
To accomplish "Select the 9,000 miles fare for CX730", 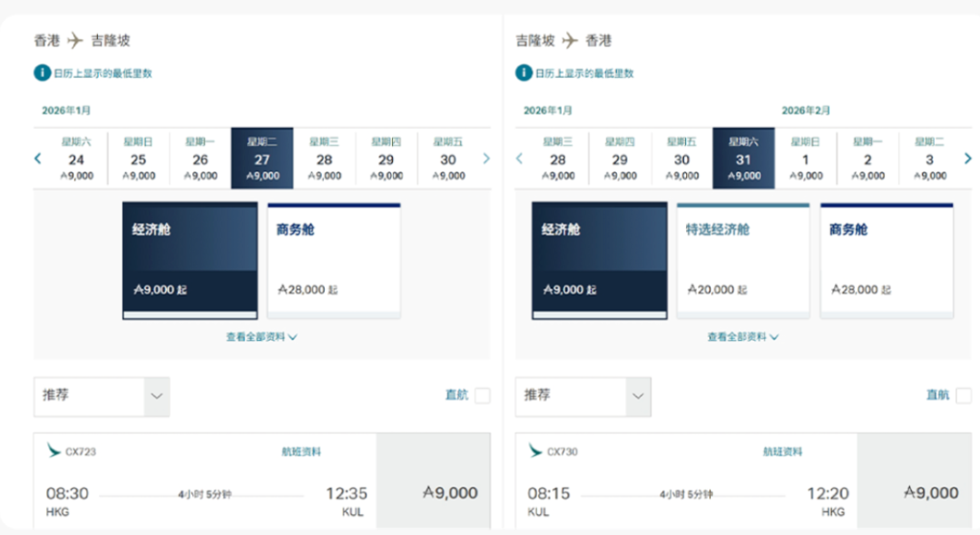I will pos(915,481).
